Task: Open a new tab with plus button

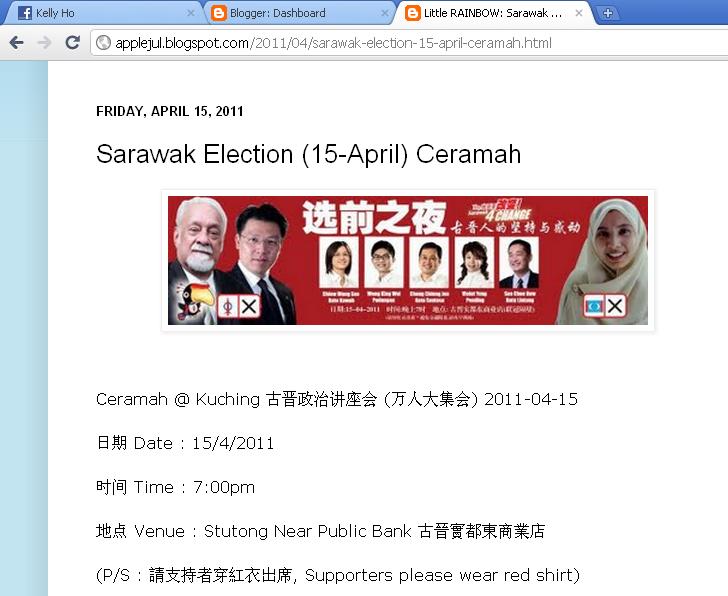Action: [x=607, y=13]
